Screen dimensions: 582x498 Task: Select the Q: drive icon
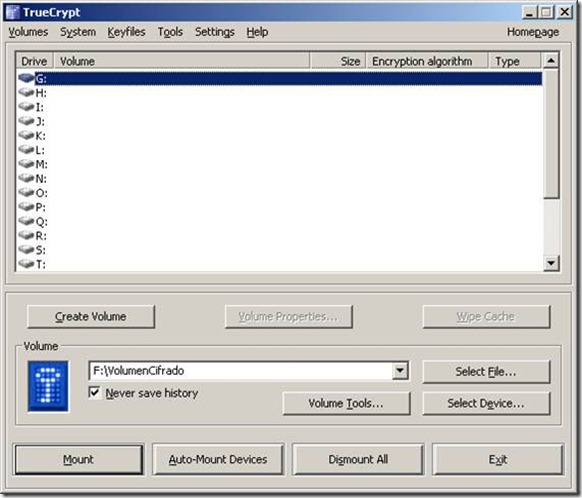tap(26, 221)
